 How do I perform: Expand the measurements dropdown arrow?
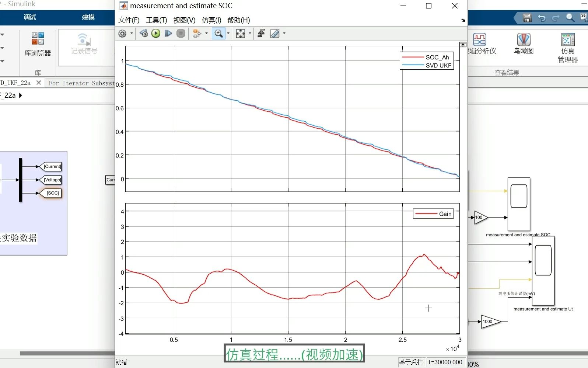(284, 34)
